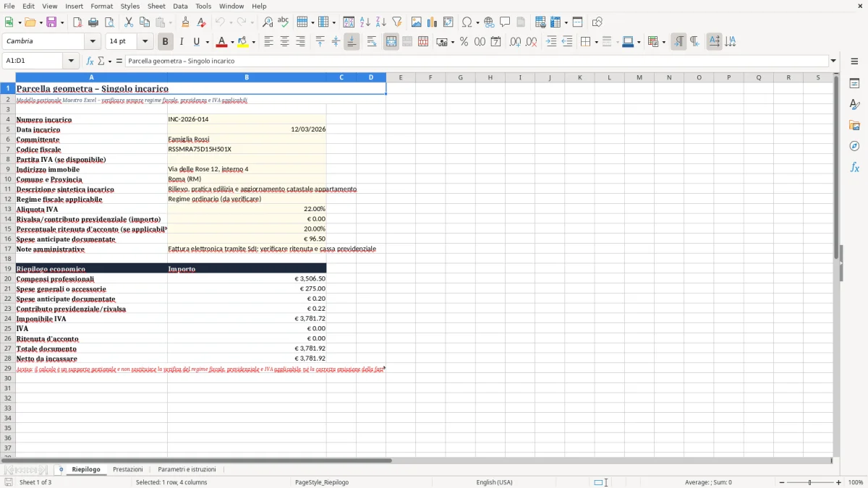The image size is (868, 488).
Task: Select the Clone Formatting paintbrush
Action: coord(185,22)
